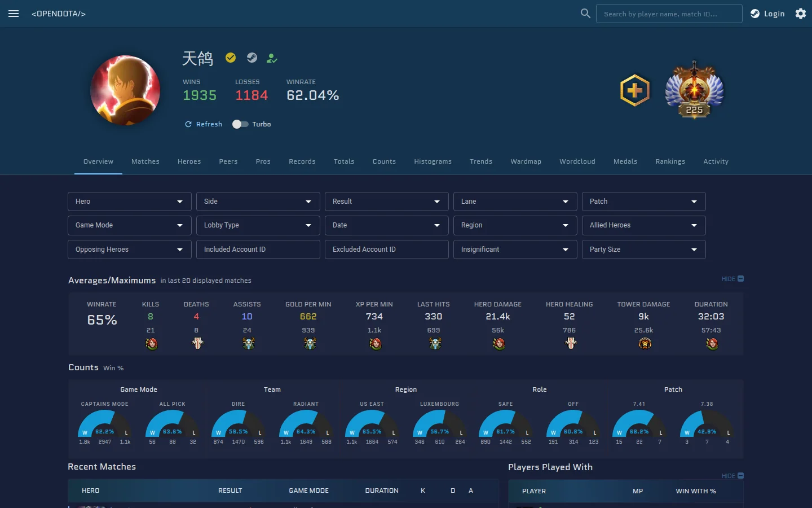Click the Excluded Account ID field

point(386,249)
